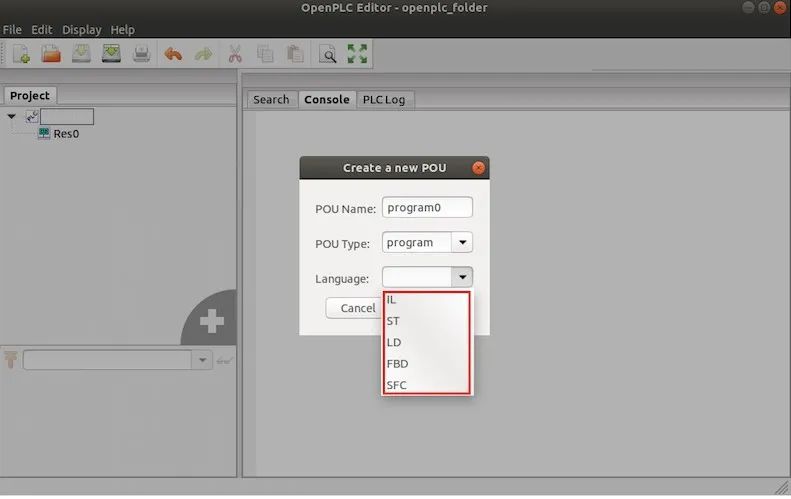Image resolution: width=791 pixels, height=499 pixels.
Task: Click the Search in project magnifier icon
Action: pyautogui.click(x=328, y=54)
